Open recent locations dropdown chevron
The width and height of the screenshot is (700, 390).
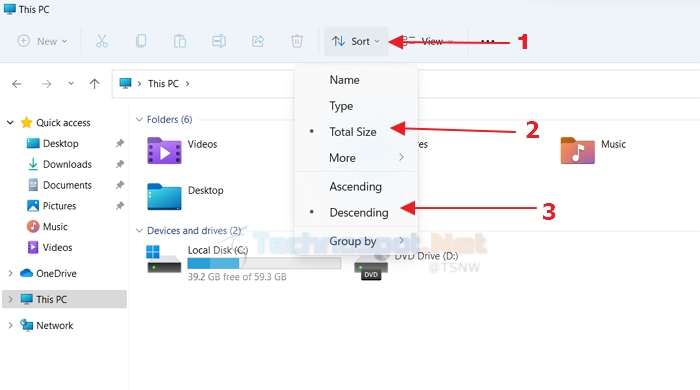[x=71, y=83]
